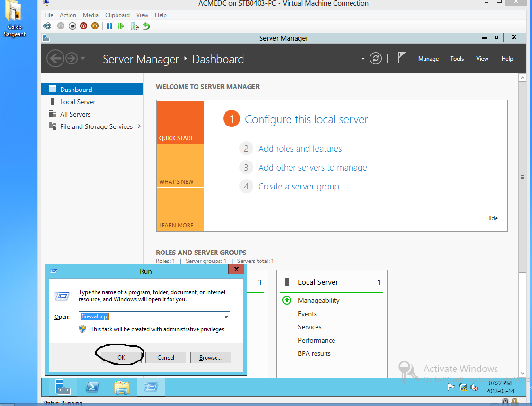532x406 pixels.
Task: Hide the welcome tile
Action: (492, 218)
